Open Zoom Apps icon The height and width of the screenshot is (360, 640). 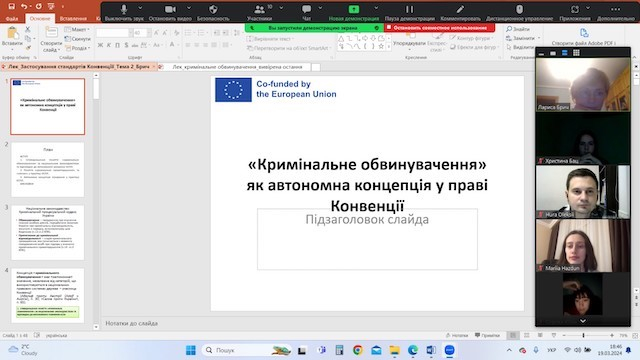coord(575,9)
